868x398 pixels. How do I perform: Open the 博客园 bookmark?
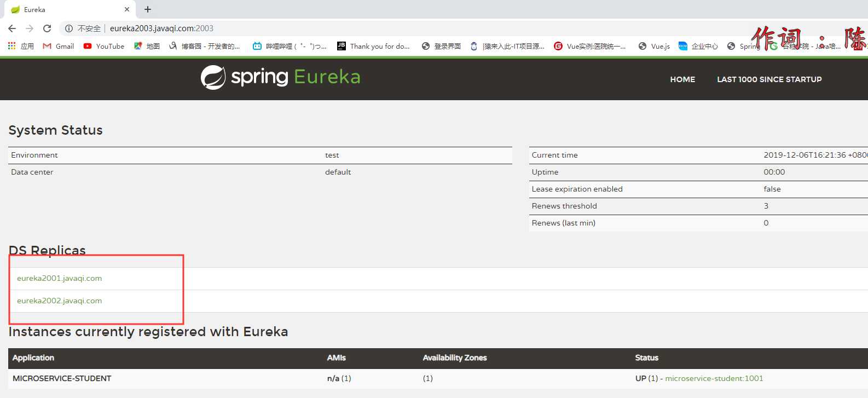(x=204, y=46)
